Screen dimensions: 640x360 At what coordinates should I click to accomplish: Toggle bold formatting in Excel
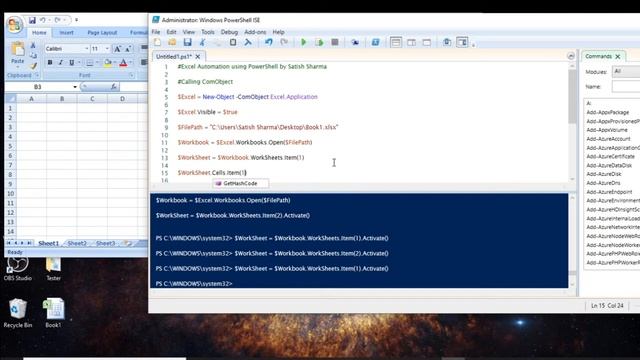click(50, 62)
